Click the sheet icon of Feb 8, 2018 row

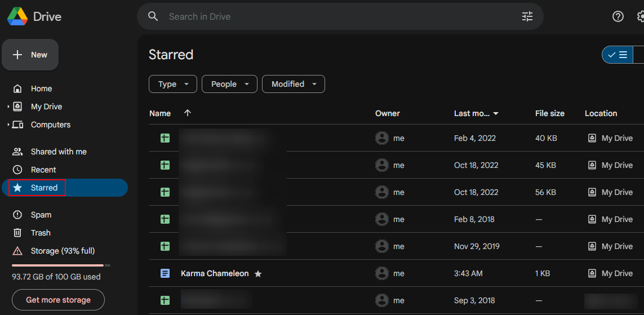coord(165,219)
